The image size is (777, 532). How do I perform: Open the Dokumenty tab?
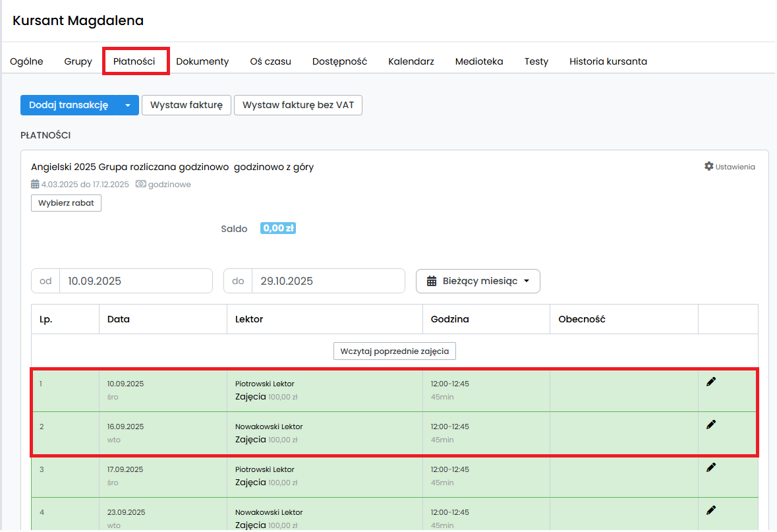202,61
